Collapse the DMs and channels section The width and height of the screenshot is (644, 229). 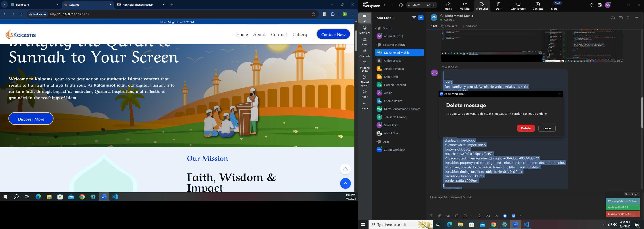click(375, 45)
